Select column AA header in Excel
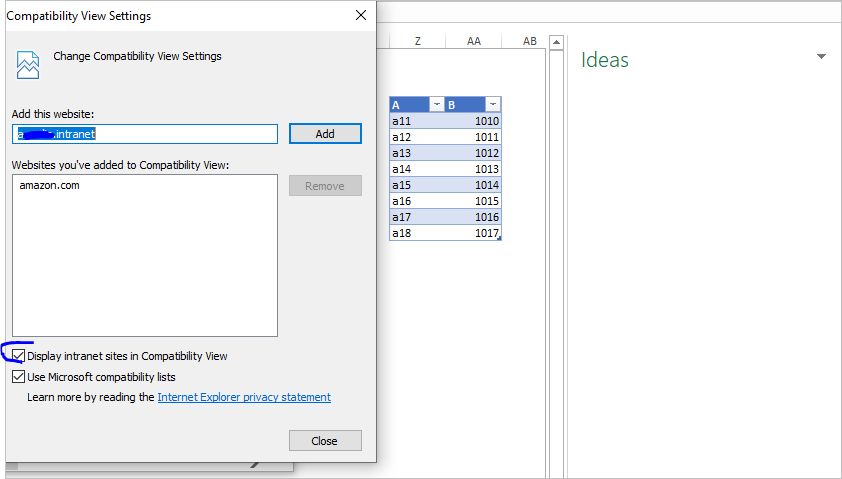This screenshot has width=842, height=479. [x=474, y=41]
